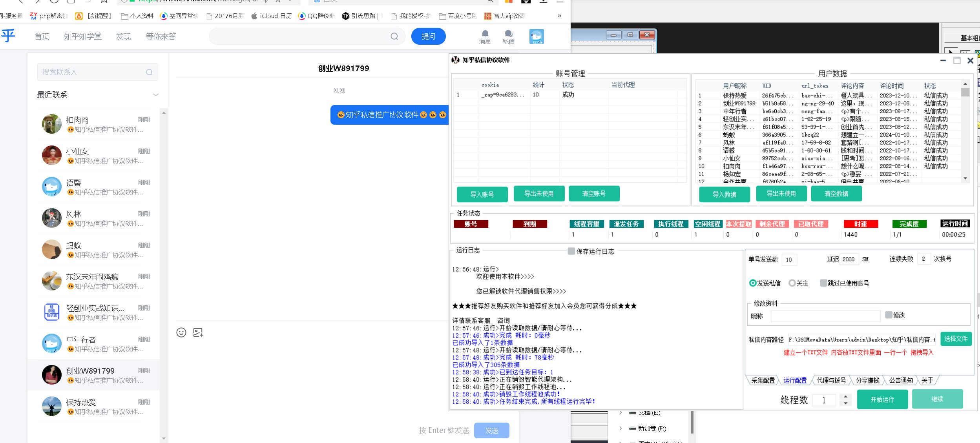This screenshot has height=443, width=980.
Task: Open the bookmarks overflow chevron in browser
Action: [559, 16]
